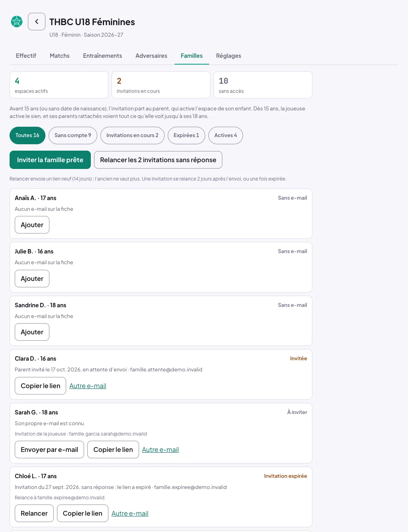Open Autre e-mail for Chloé L.
This screenshot has height=532, width=408.
(130, 513)
